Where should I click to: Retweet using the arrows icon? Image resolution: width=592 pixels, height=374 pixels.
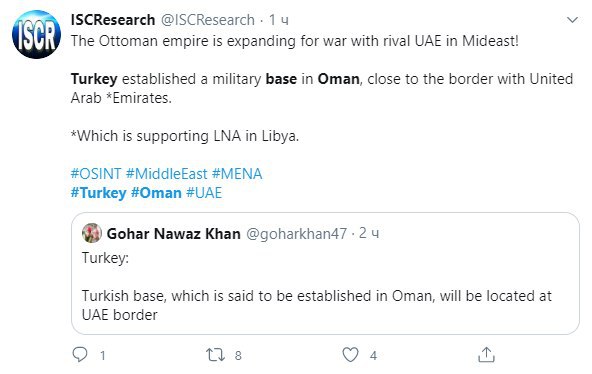click(x=216, y=355)
